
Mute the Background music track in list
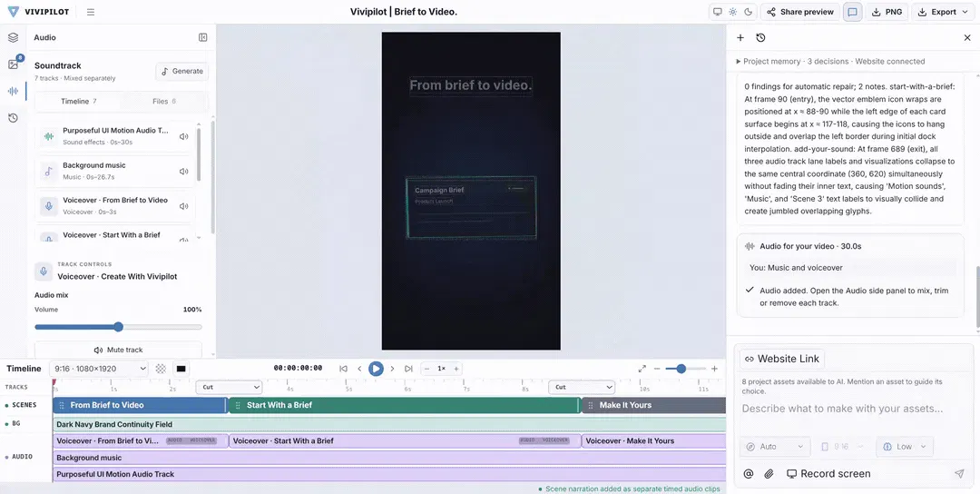(x=183, y=172)
